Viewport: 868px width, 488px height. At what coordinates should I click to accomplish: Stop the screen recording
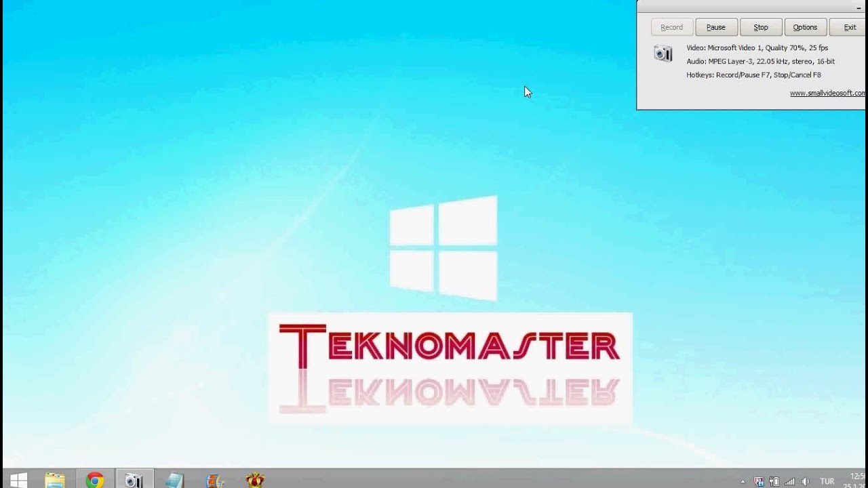tap(761, 27)
